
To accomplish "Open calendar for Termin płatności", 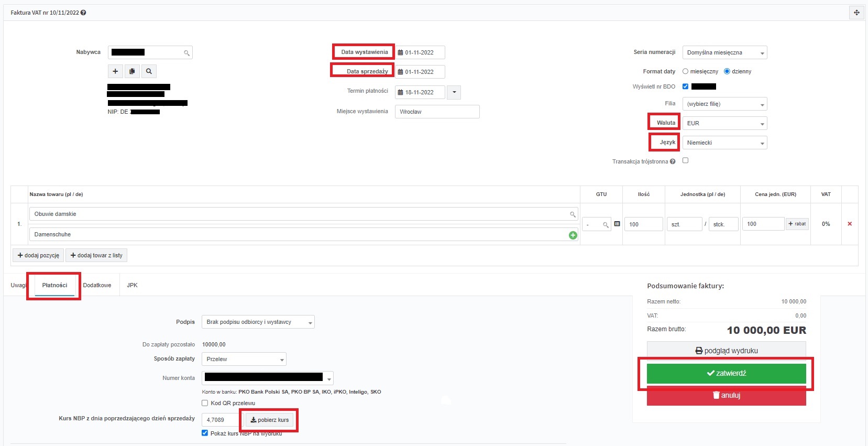I will tap(401, 92).
